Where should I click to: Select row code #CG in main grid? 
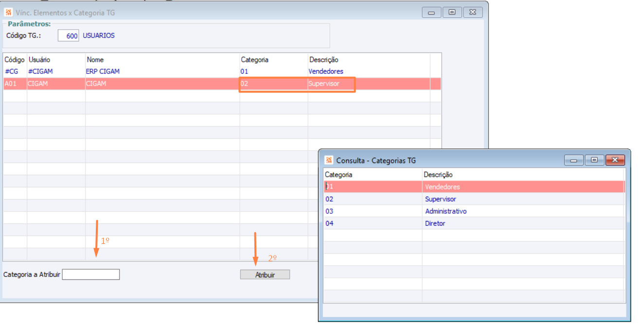11,72
